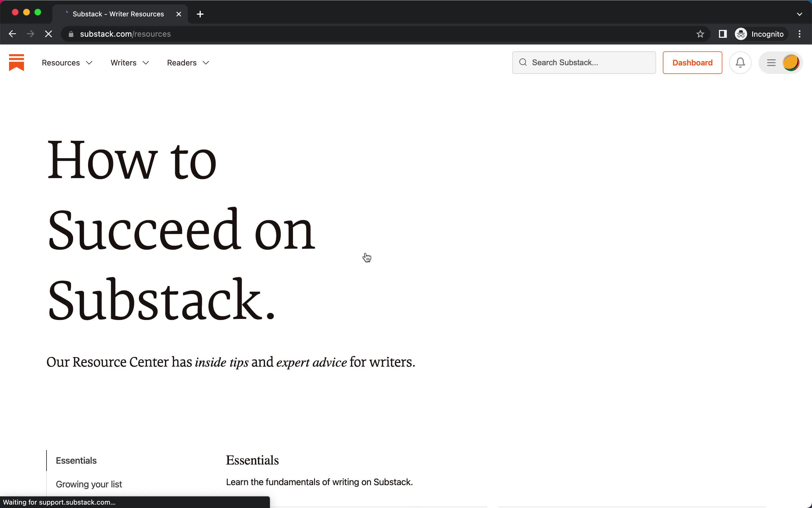Image resolution: width=812 pixels, height=508 pixels.
Task: Click the search magnifier icon
Action: point(523,62)
